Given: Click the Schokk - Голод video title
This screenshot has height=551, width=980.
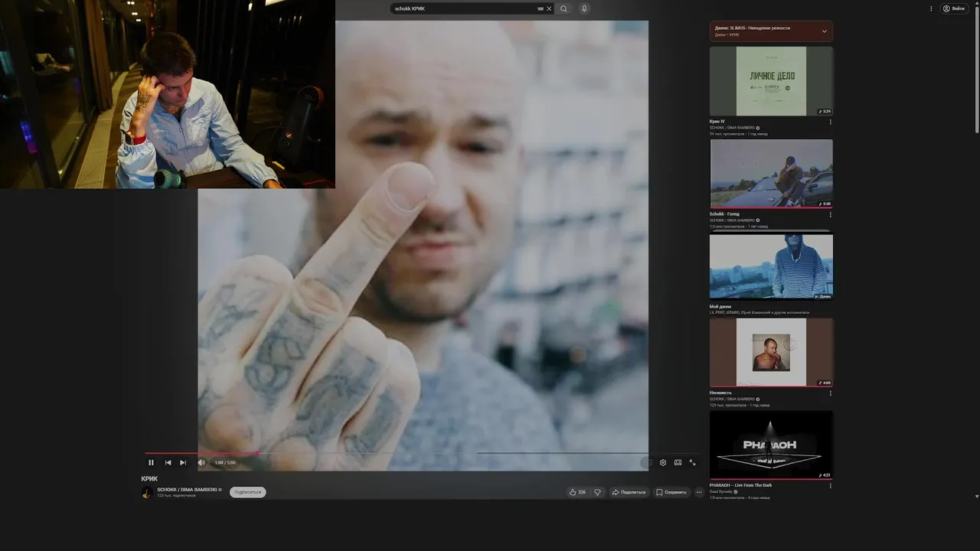Looking at the screenshot, I should pyautogui.click(x=724, y=214).
